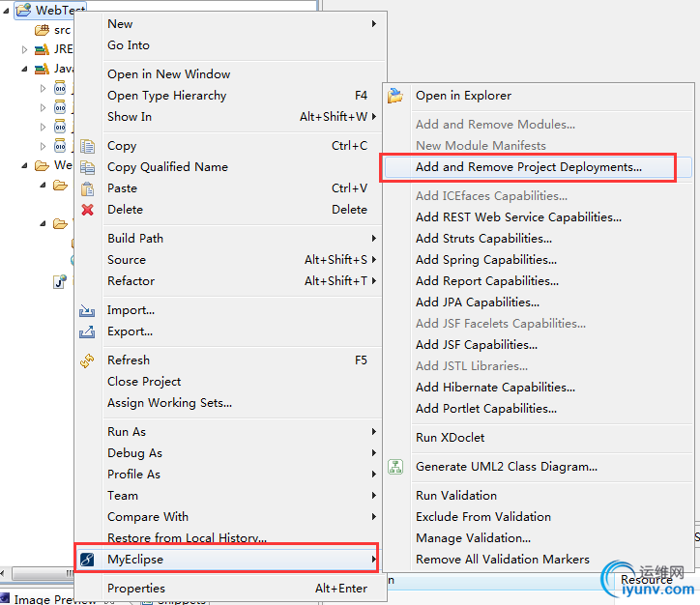700x605 pixels.
Task: Select Run Validation
Action: point(456,496)
